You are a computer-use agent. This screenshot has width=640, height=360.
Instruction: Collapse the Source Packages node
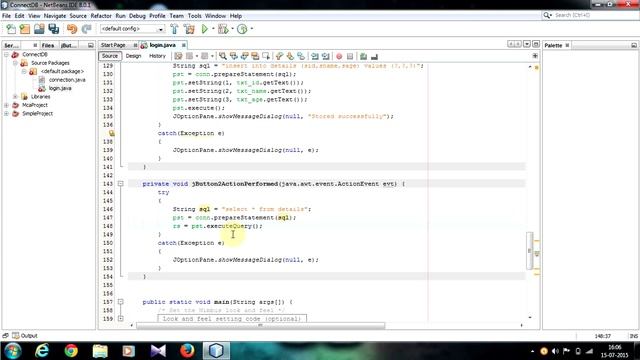16,63
